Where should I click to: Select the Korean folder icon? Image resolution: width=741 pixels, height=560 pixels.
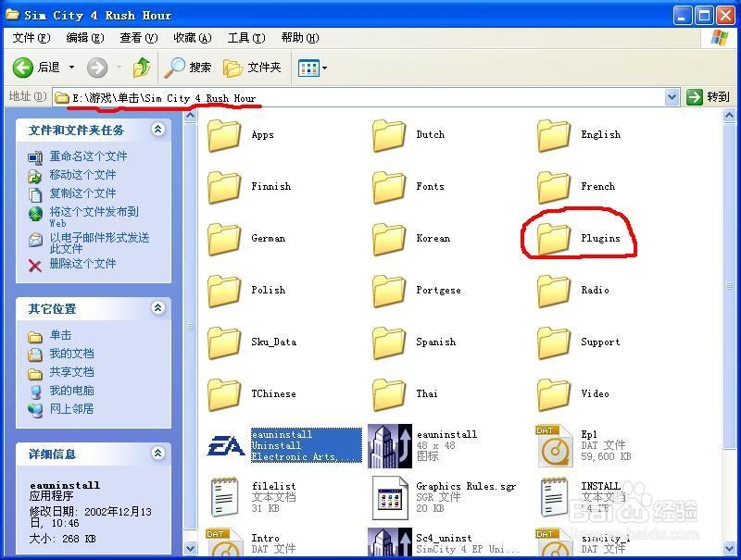pos(389,239)
